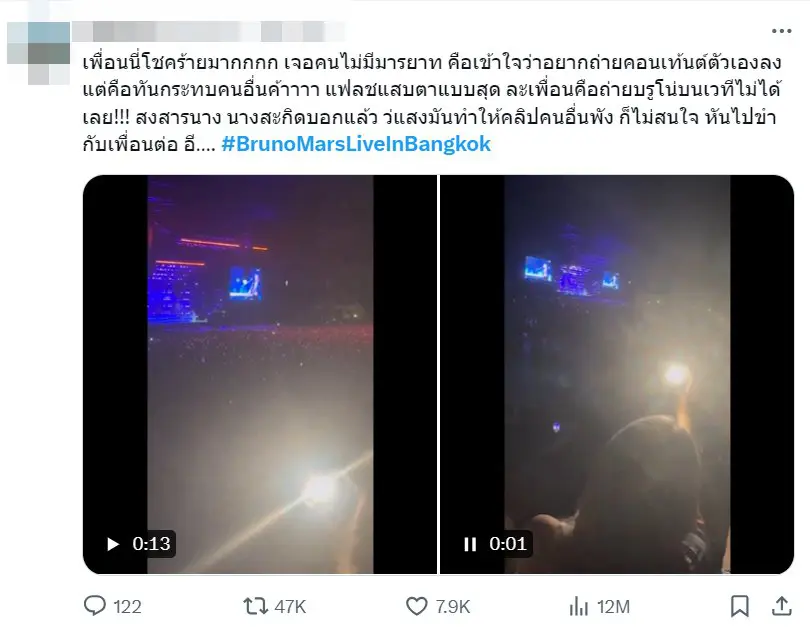Click the 0:13 timestamp on left video
The image size is (810, 627).
coord(151,544)
